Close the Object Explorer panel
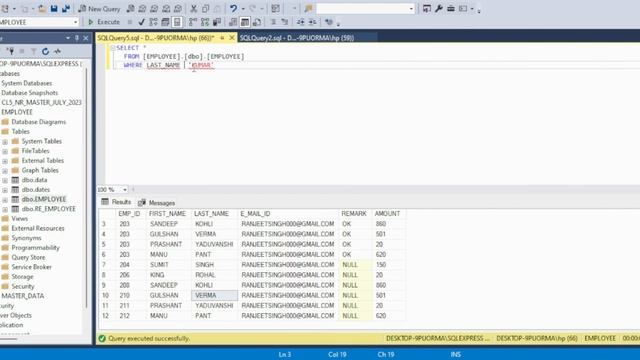Image resolution: width=640 pixels, height=360 pixels. (86, 38)
